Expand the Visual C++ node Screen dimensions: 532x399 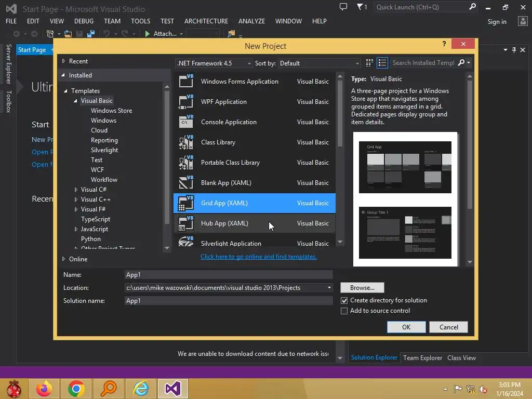(76, 199)
